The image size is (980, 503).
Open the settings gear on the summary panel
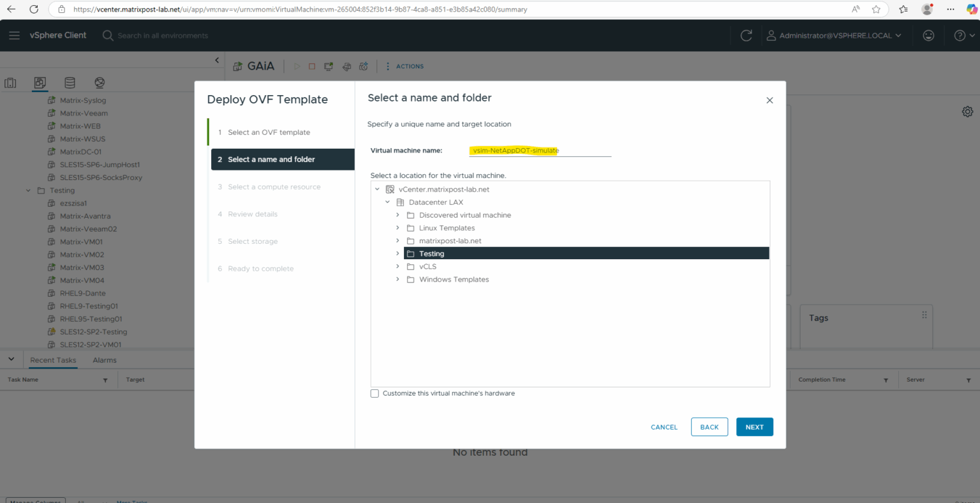[x=967, y=111]
